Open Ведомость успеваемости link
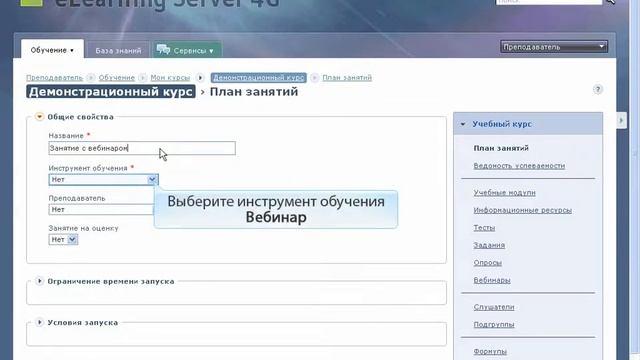This screenshot has height=360, width=640. coord(519,166)
